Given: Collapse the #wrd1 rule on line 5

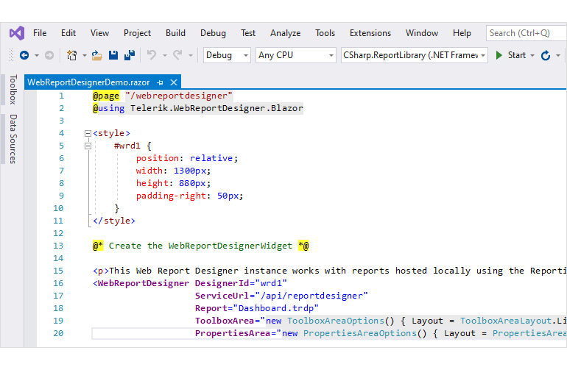Looking at the screenshot, I should pyautogui.click(x=88, y=146).
